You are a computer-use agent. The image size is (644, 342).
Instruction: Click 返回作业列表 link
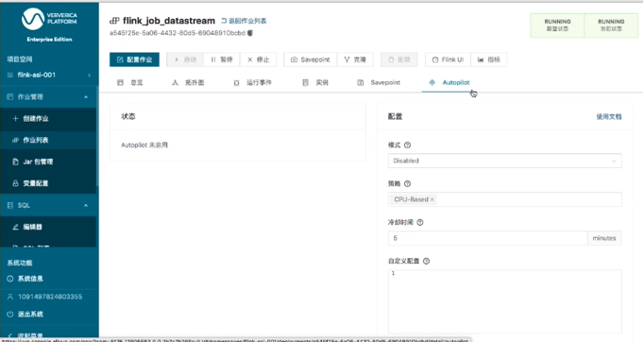[244, 21]
